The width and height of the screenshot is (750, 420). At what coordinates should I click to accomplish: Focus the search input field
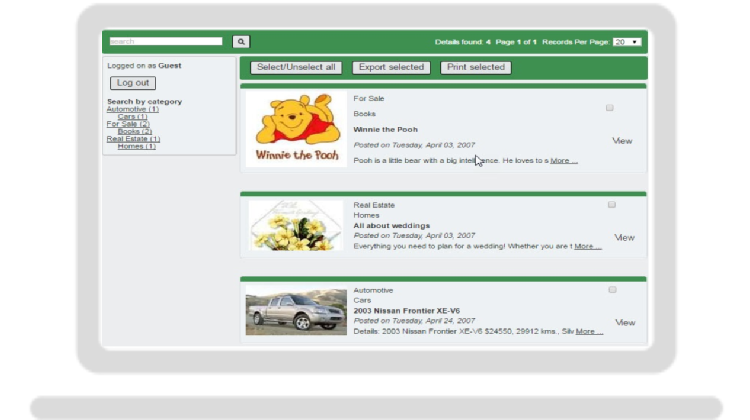(x=166, y=42)
